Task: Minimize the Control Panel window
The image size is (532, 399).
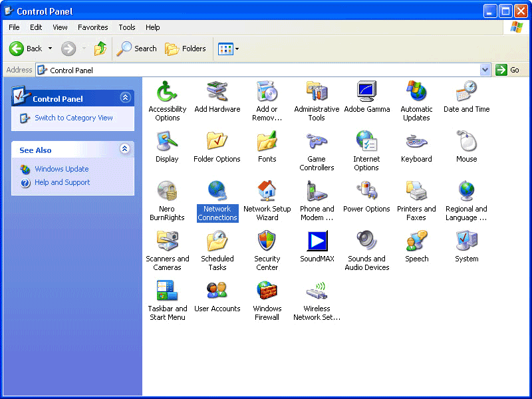Action: [490, 11]
